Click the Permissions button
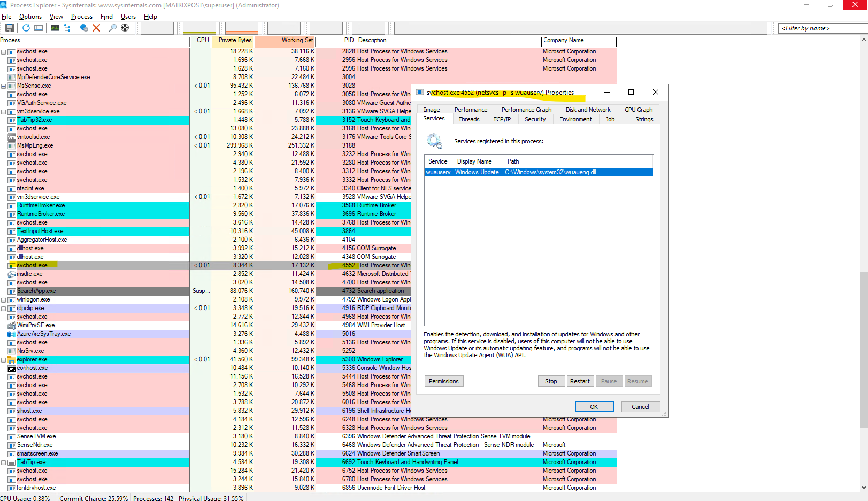 [444, 381]
